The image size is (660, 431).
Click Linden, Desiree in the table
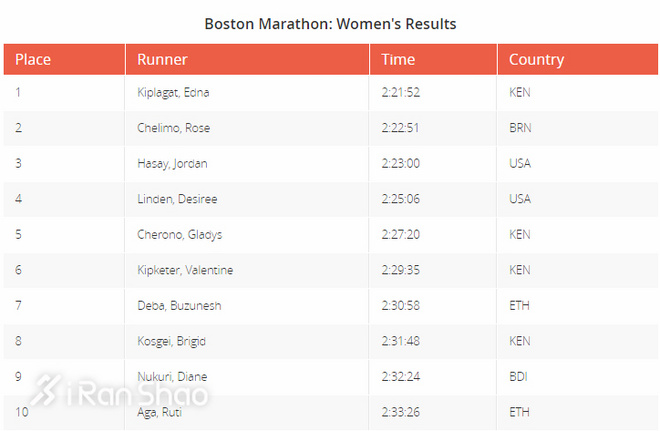tap(176, 199)
